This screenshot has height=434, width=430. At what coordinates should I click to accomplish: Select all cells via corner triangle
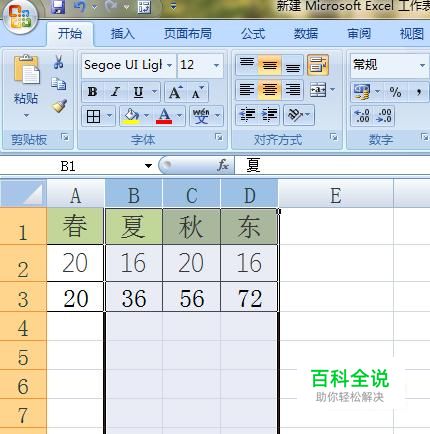click(23, 193)
